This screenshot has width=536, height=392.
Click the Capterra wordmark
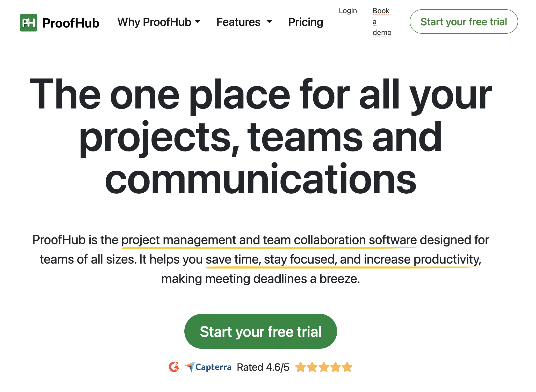pyautogui.click(x=213, y=367)
